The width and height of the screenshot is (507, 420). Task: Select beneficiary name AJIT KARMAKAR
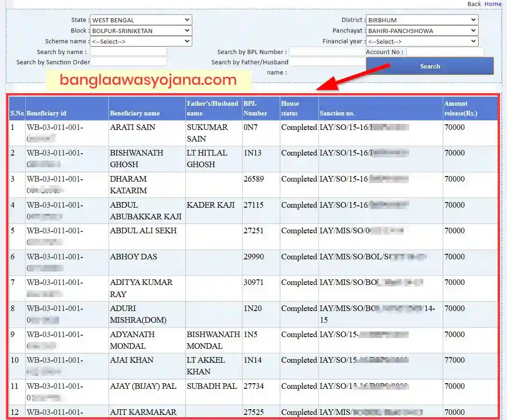(x=143, y=412)
